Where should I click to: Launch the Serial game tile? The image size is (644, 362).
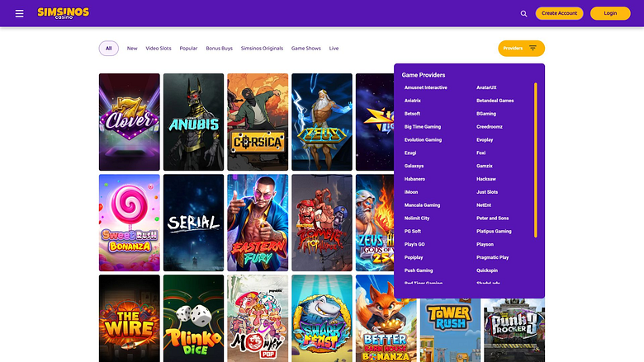click(193, 223)
